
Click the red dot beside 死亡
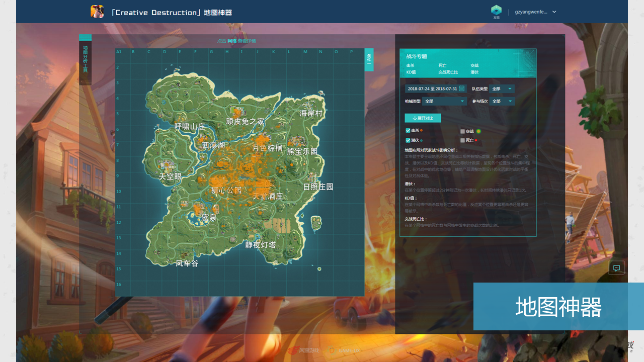476,140
